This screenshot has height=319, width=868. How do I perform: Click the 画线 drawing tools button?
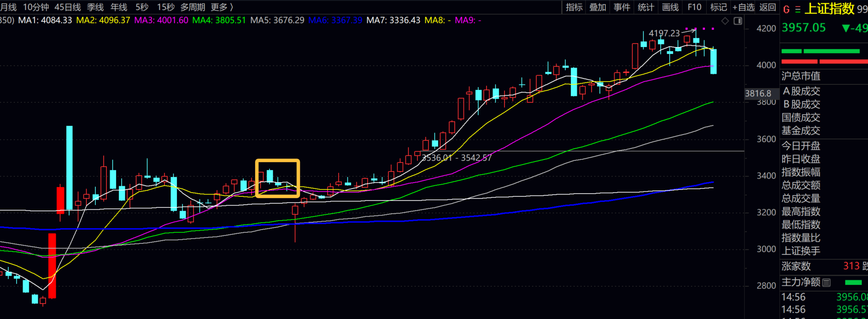pyautogui.click(x=670, y=7)
